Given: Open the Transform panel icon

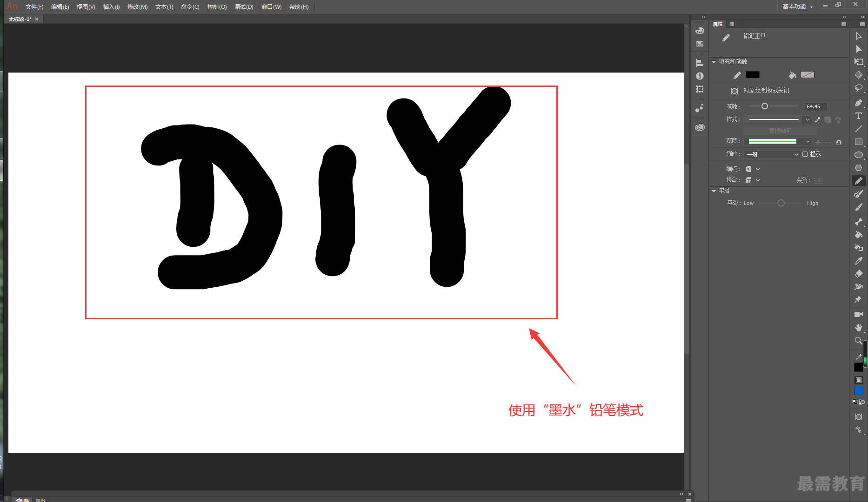Looking at the screenshot, I should 700,89.
